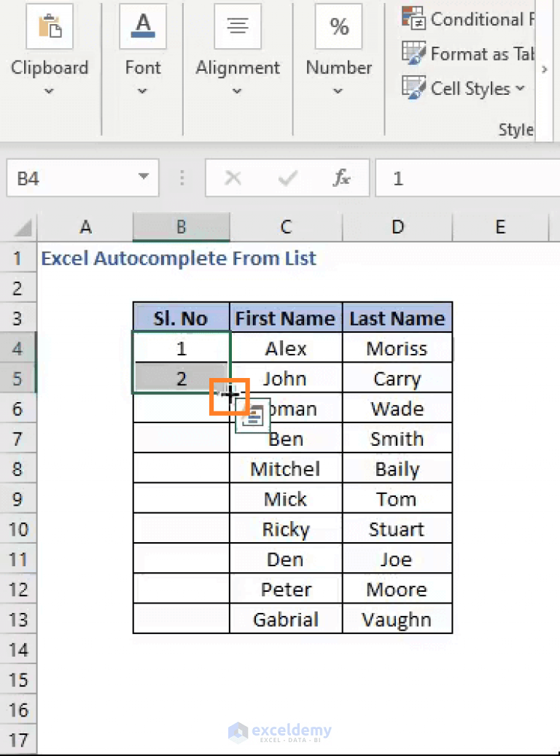The width and height of the screenshot is (560, 756).
Task: Cancel formula bar entry (X)
Action: tap(233, 178)
